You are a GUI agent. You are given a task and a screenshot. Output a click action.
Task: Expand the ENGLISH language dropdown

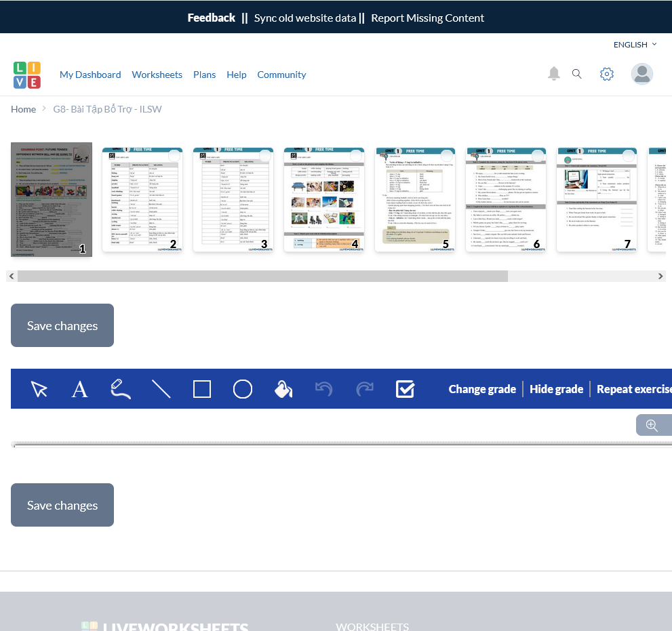(x=635, y=45)
